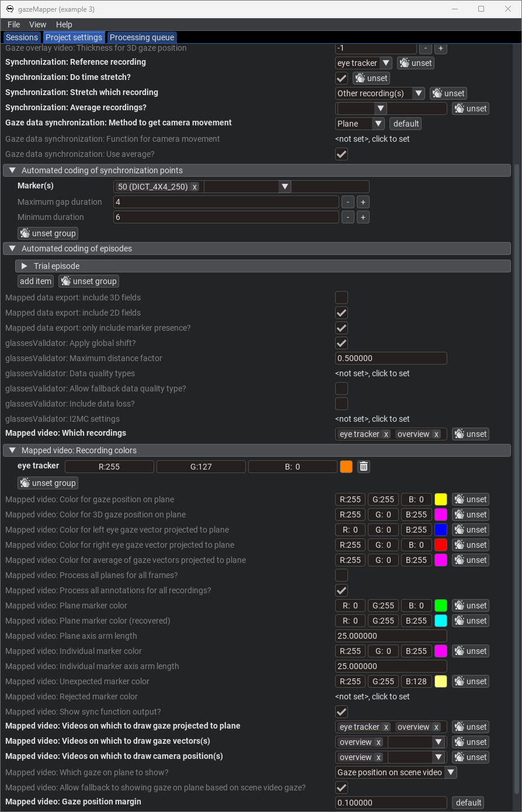Remove eye tracker from gaze projected to plane videos
This screenshot has height=812, width=522.
[x=386, y=727]
